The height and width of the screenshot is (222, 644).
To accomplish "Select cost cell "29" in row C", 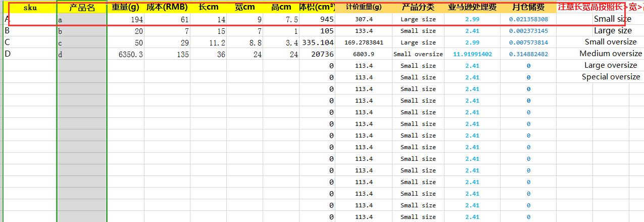I will tap(167, 43).
